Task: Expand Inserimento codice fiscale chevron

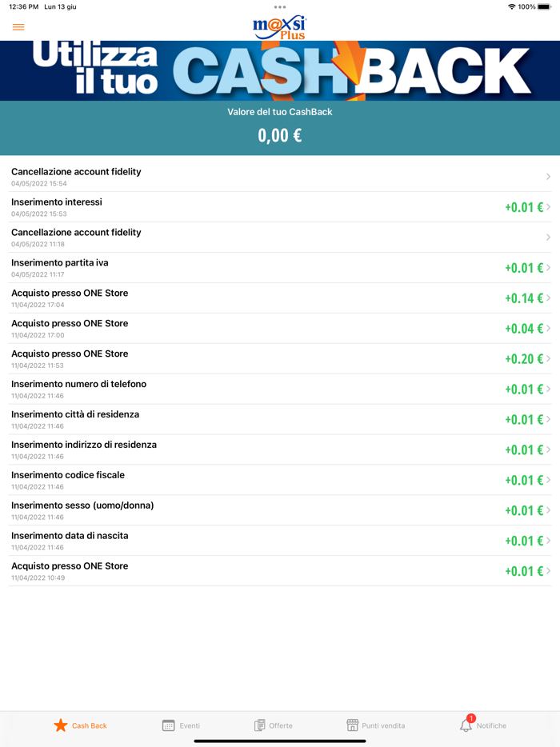Action: [x=548, y=480]
